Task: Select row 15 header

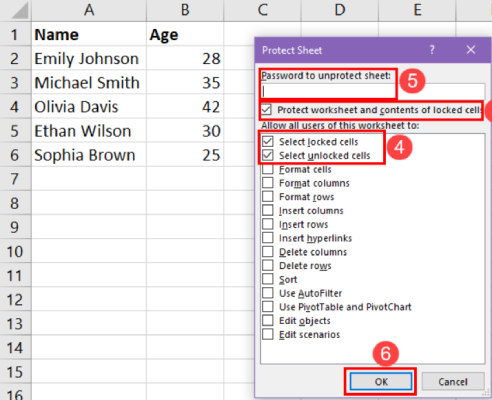Action: coord(15,372)
